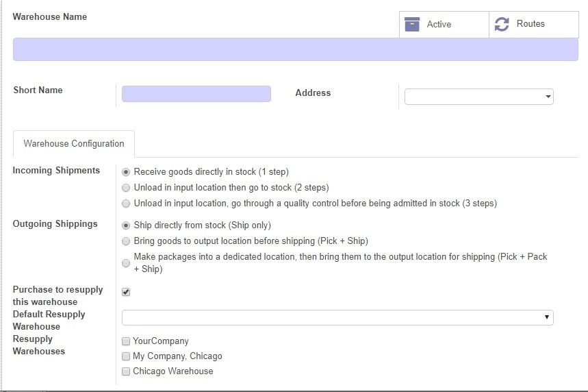
Task: Select Pick + Ship outgoing option
Action: pos(126,241)
